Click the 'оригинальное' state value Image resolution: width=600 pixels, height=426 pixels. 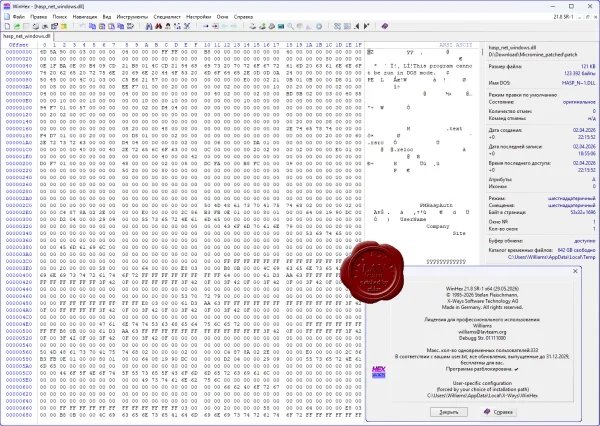tap(579, 103)
